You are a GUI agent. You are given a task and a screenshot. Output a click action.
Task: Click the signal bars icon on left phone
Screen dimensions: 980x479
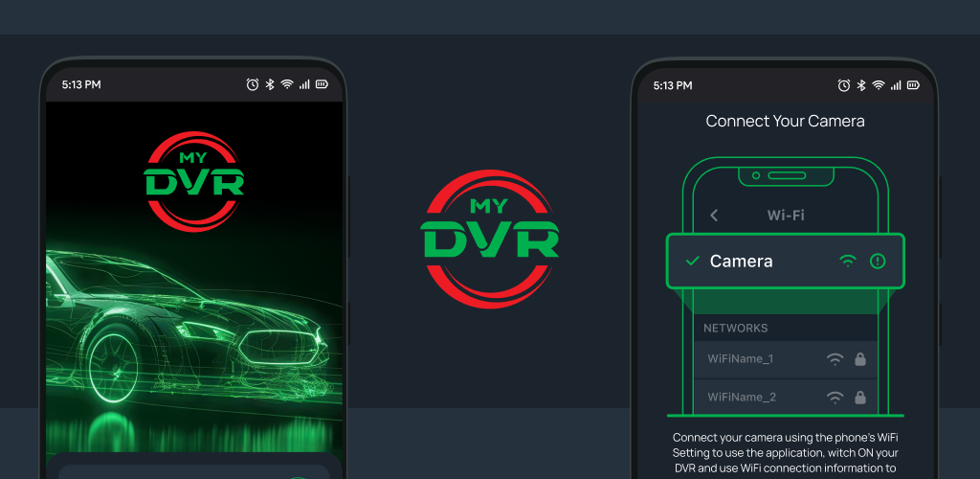click(x=304, y=84)
